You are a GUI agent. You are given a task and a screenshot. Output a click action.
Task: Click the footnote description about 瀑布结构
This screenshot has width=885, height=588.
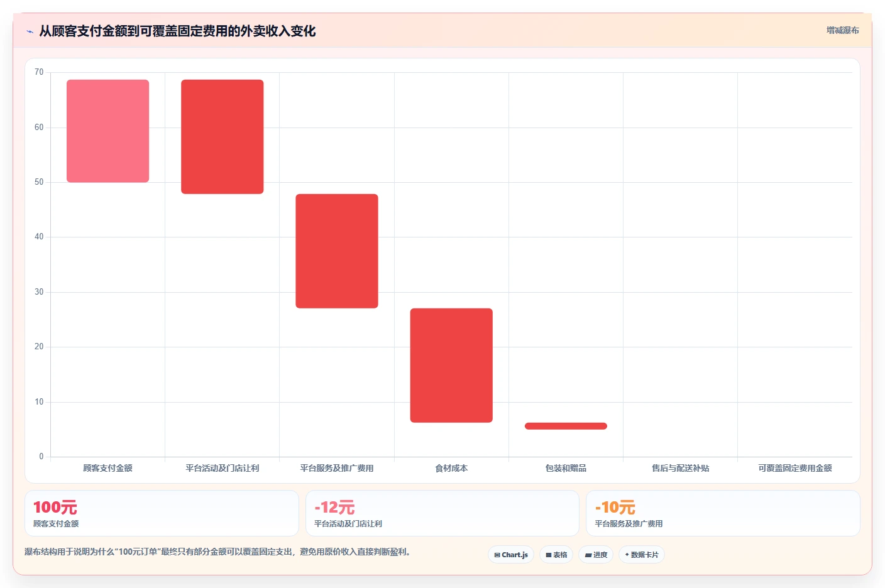click(x=217, y=552)
